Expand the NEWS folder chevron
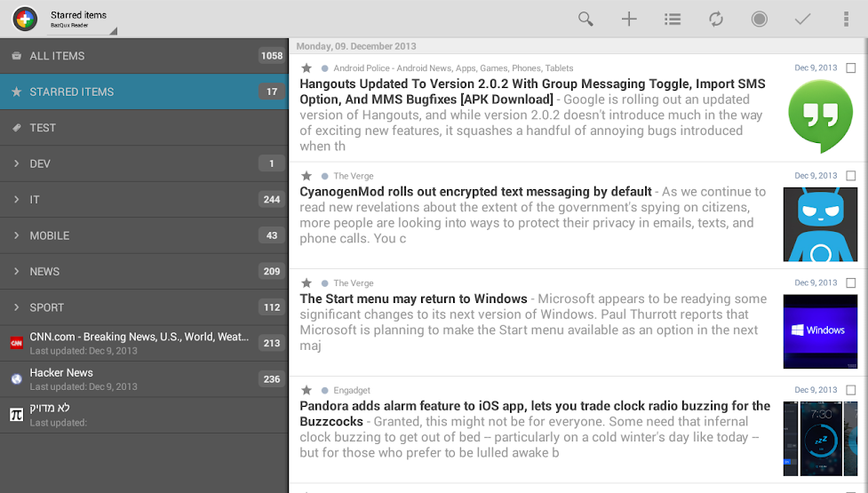The width and height of the screenshot is (868, 493). pos(17,271)
